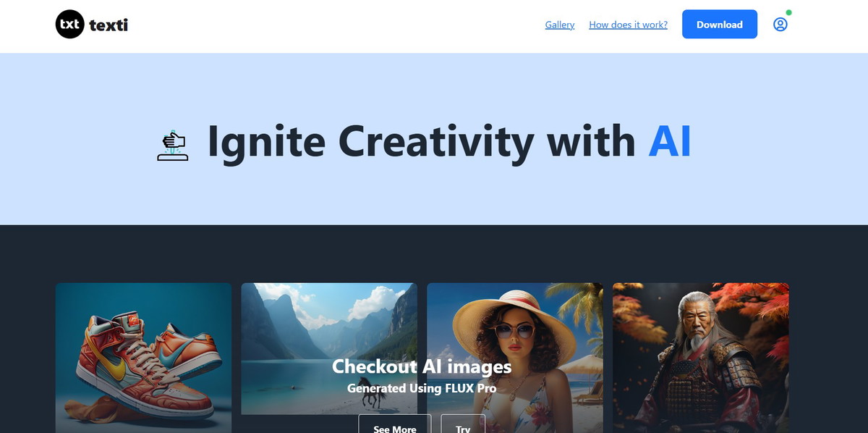Click the blue Download button
Screen dimensions: 868x433
point(720,25)
